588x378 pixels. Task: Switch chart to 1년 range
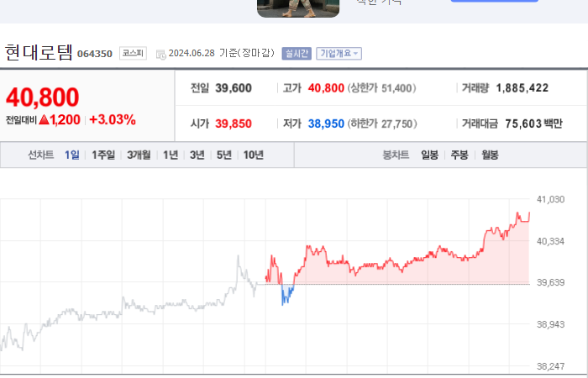[x=171, y=155]
